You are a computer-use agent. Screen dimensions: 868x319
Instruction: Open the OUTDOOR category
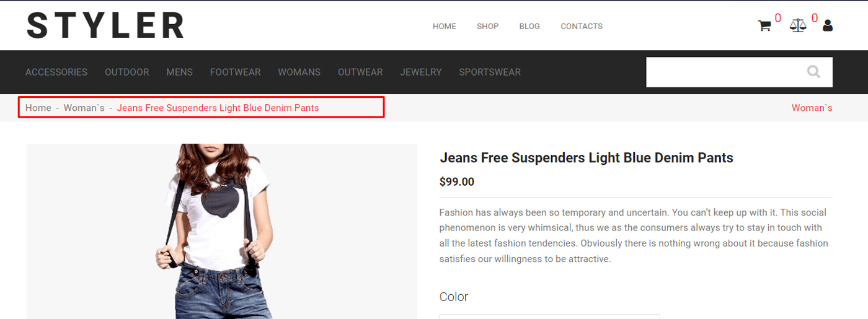127,72
